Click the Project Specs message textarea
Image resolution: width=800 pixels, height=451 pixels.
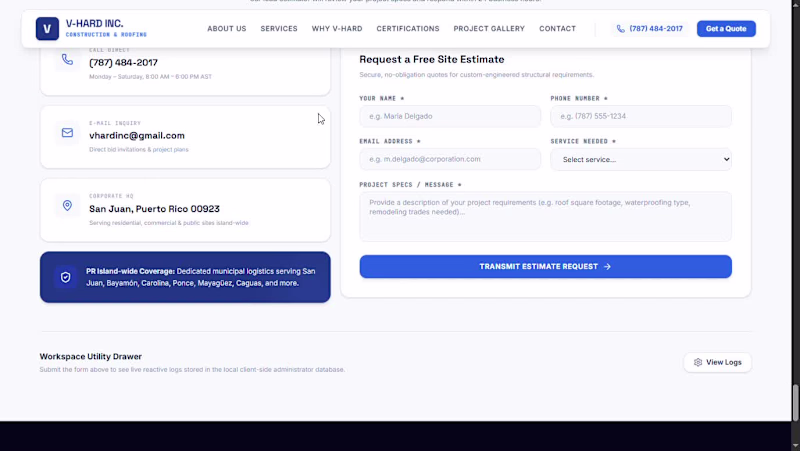point(545,216)
